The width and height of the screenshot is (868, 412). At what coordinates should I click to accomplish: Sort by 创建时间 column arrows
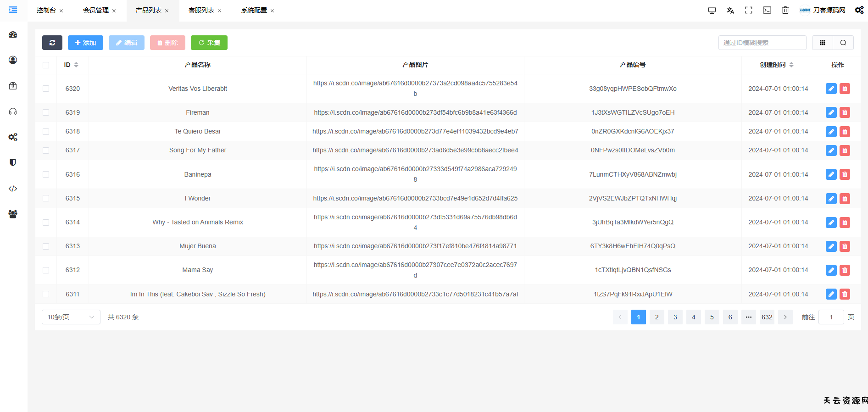click(791, 65)
